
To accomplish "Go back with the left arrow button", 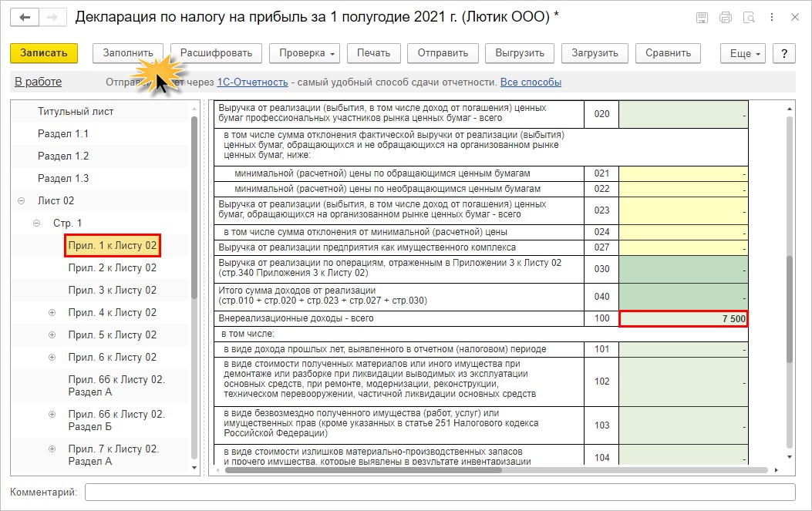I will coord(25,18).
